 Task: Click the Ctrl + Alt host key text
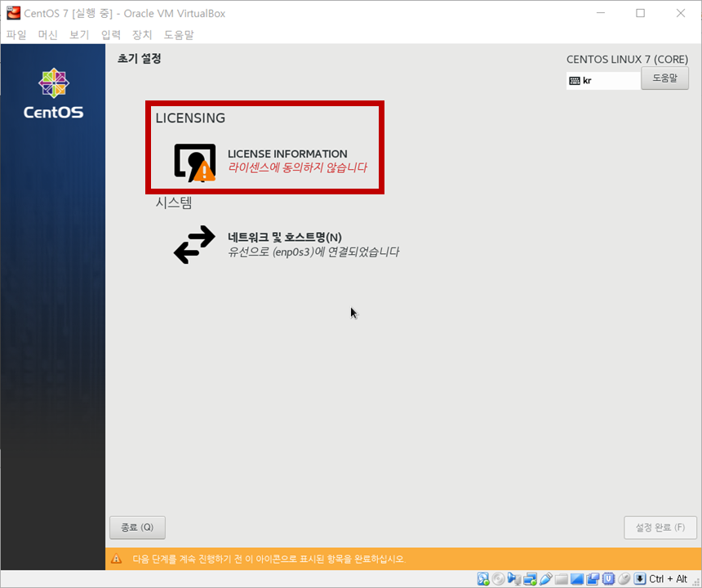tap(668, 578)
